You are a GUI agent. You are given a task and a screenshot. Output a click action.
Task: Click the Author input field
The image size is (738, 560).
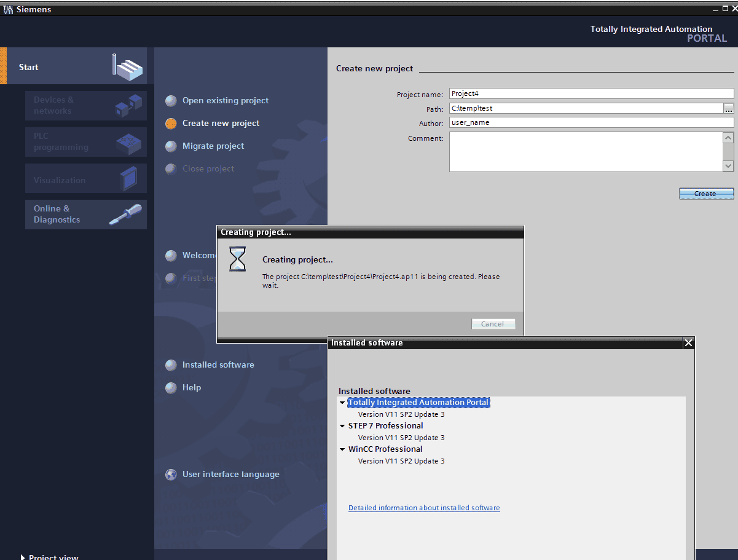592,122
